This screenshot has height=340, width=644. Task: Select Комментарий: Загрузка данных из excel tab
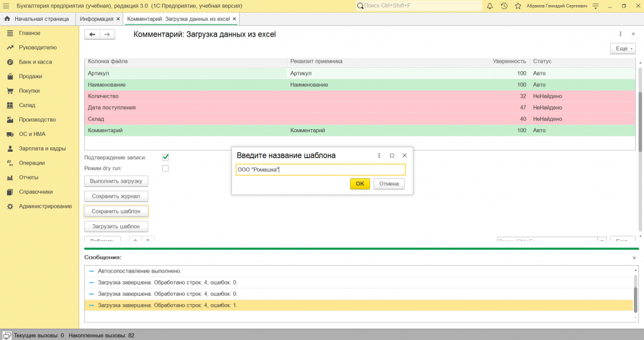[x=178, y=19]
